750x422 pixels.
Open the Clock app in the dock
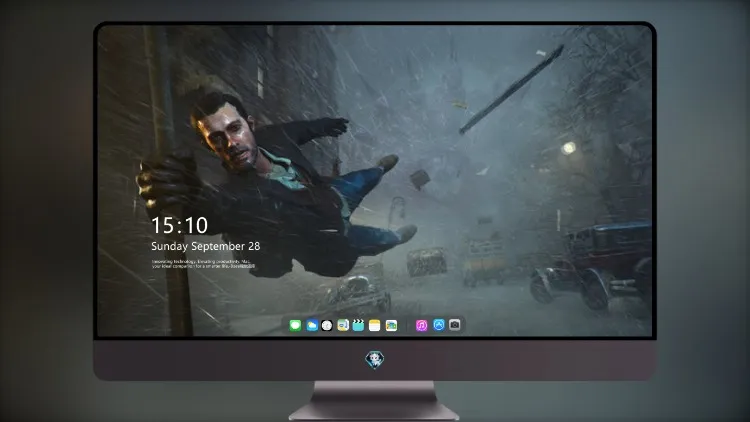coord(327,325)
